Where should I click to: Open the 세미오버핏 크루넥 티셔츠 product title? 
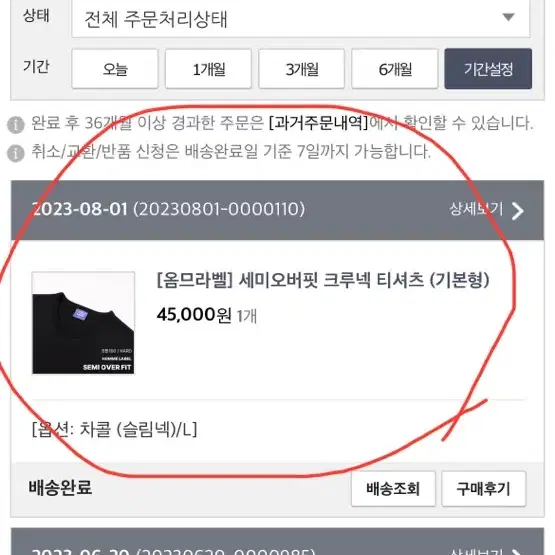click(x=323, y=280)
